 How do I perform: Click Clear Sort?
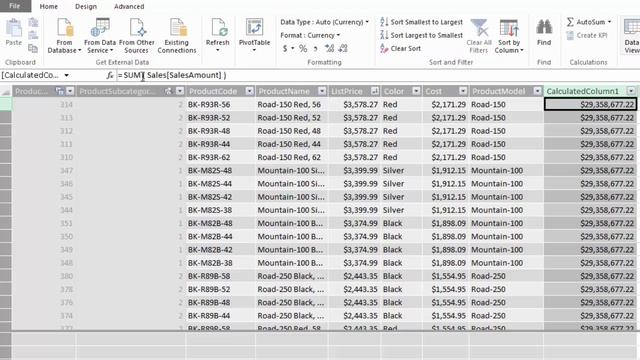[x=400, y=49]
